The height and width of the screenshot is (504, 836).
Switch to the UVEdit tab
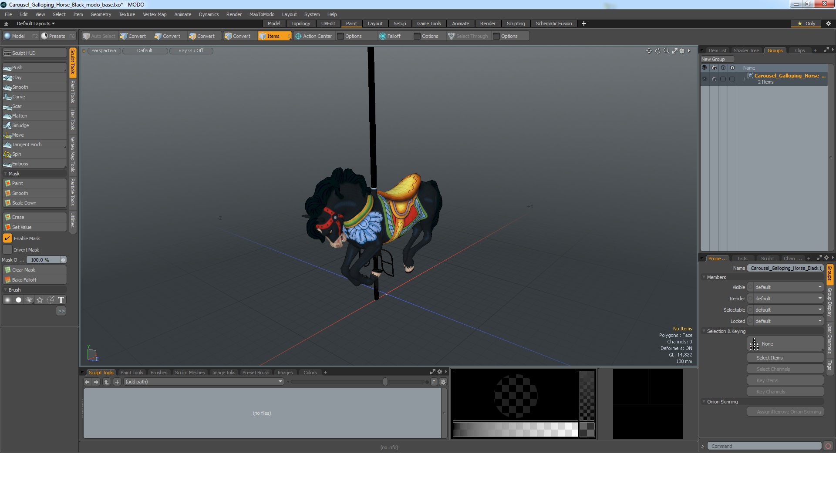[x=328, y=24]
